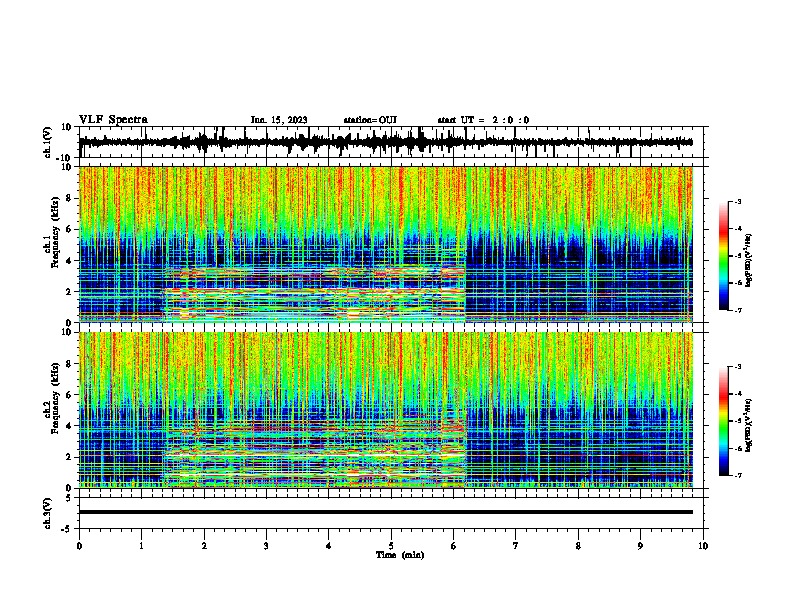Click the ch.2 spectrogram 8 kHz tick label

70,364
